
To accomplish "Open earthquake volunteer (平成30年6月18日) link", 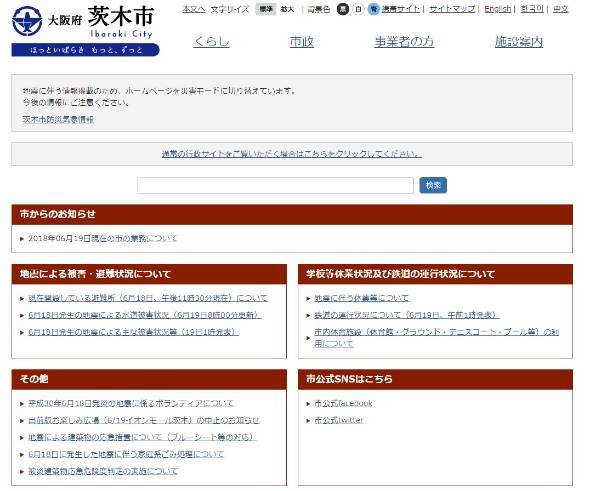I will coord(131,403).
